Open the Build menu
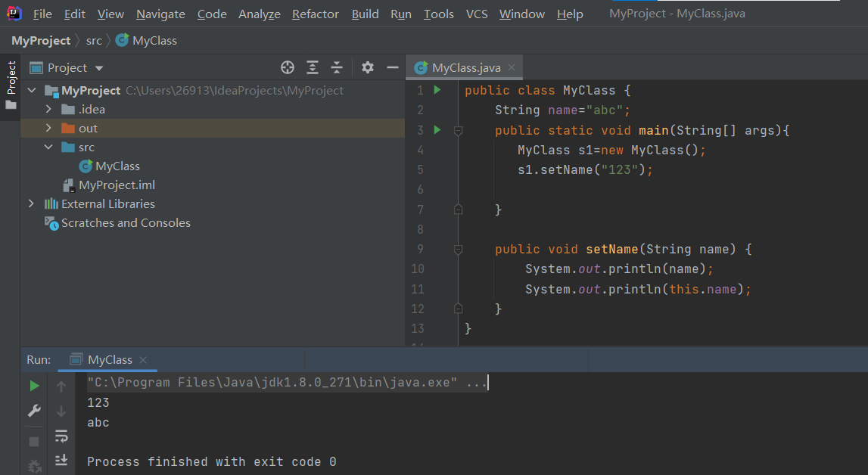The image size is (868, 475). [366, 14]
